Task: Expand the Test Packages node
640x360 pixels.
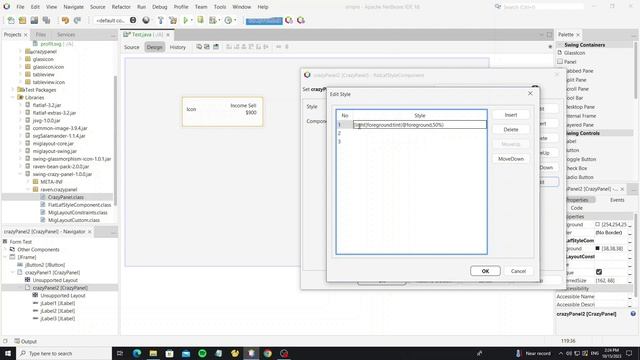Action: tap(13, 90)
